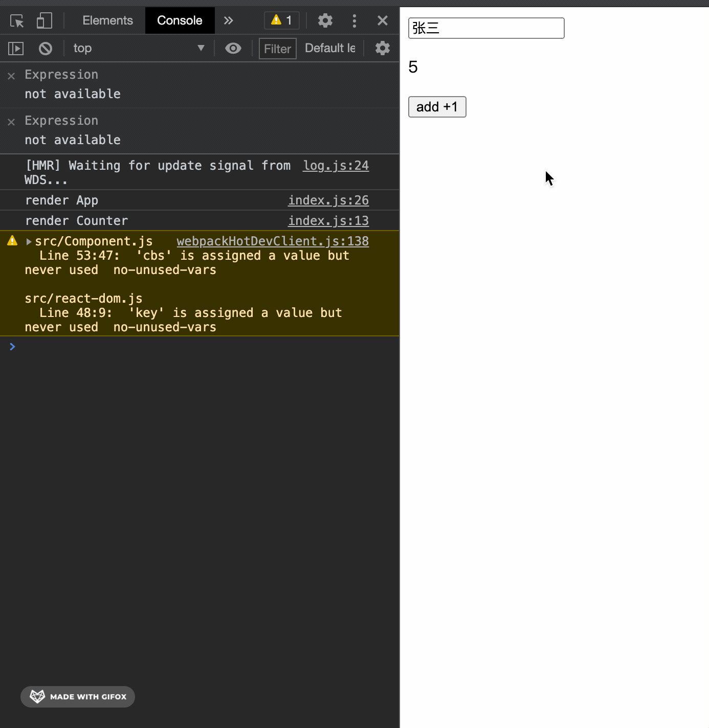Image resolution: width=709 pixels, height=728 pixels.
Task: Show the console sidebar
Action: click(16, 49)
